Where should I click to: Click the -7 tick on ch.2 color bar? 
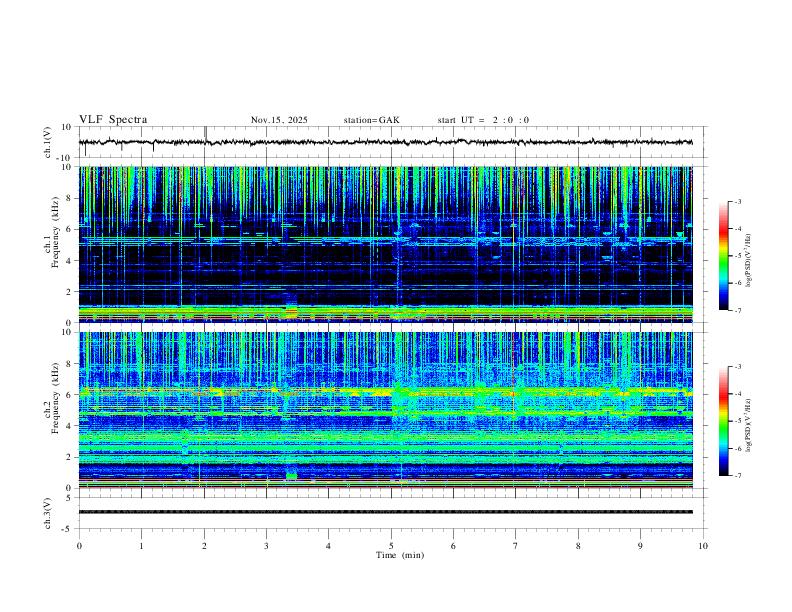[737, 475]
